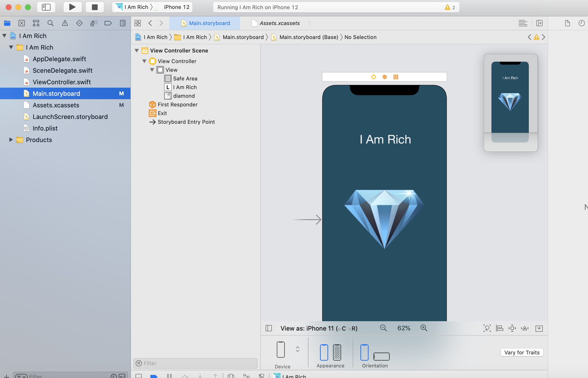Click Add New Constraints icon
The image size is (588, 378).
512,328
